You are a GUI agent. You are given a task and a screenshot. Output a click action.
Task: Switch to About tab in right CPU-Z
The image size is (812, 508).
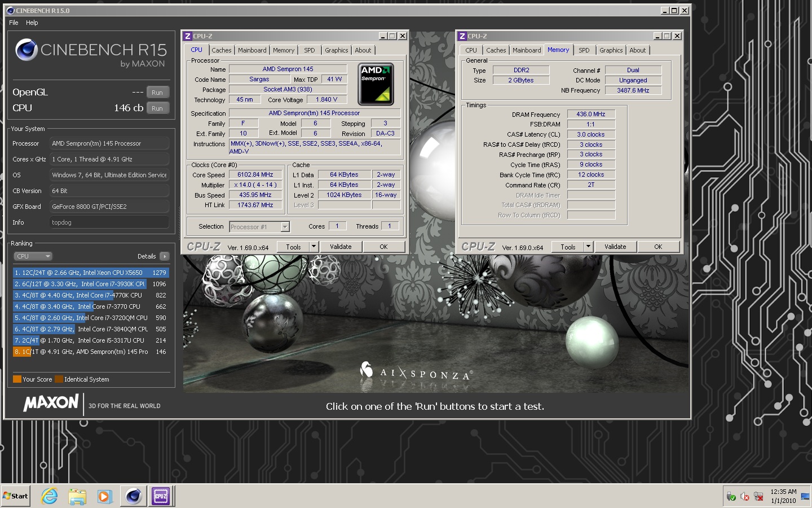click(638, 50)
